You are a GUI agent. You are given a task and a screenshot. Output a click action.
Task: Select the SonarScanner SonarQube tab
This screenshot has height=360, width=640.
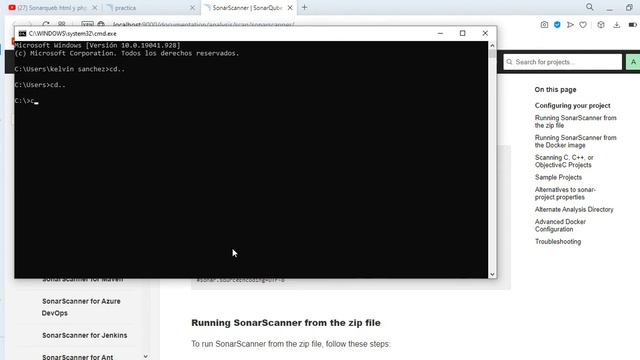tap(248, 8)
